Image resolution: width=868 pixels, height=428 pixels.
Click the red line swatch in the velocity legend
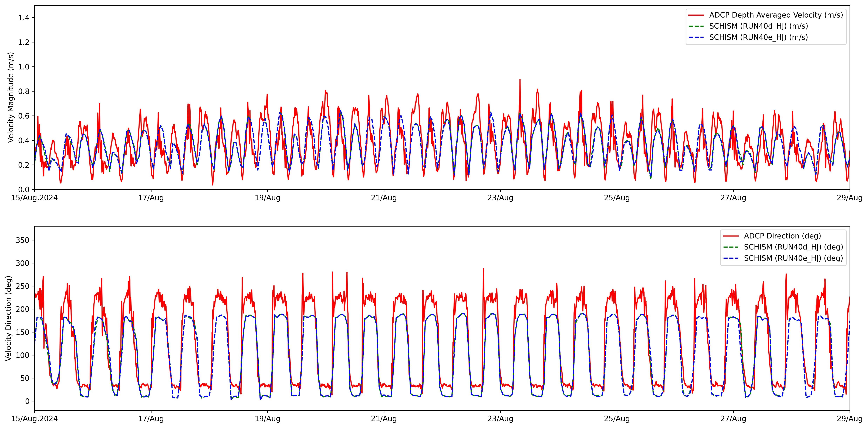click(x=696, y=15)
